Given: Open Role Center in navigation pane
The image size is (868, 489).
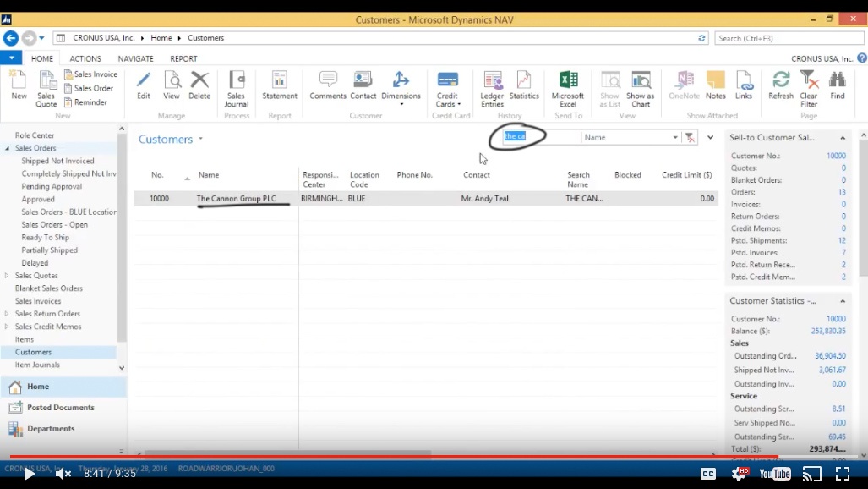Looking at the screenshot, I should tap(35, 135).
